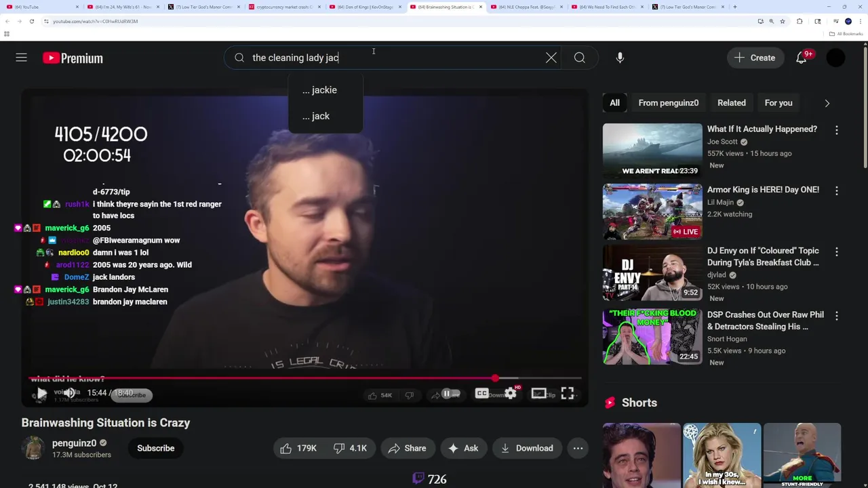868x488 pixels.
Task: Switch to the 'cryptocurrency market crash' tab
Action: [x=283, y=7]
